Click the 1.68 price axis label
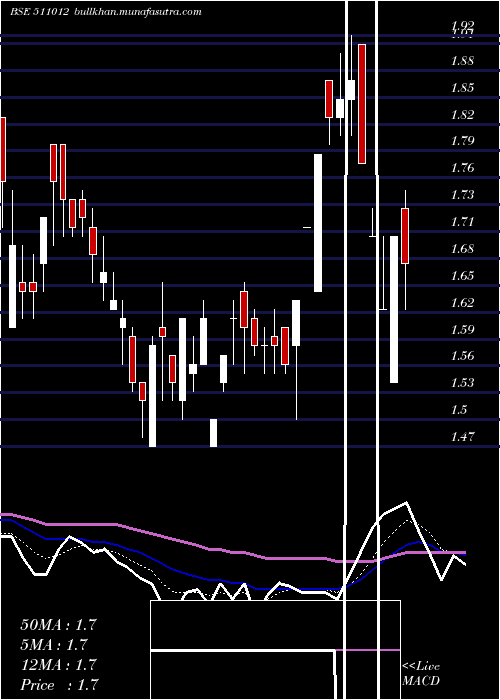The width and height of the screenshot is (500, 700). [462, 249]
